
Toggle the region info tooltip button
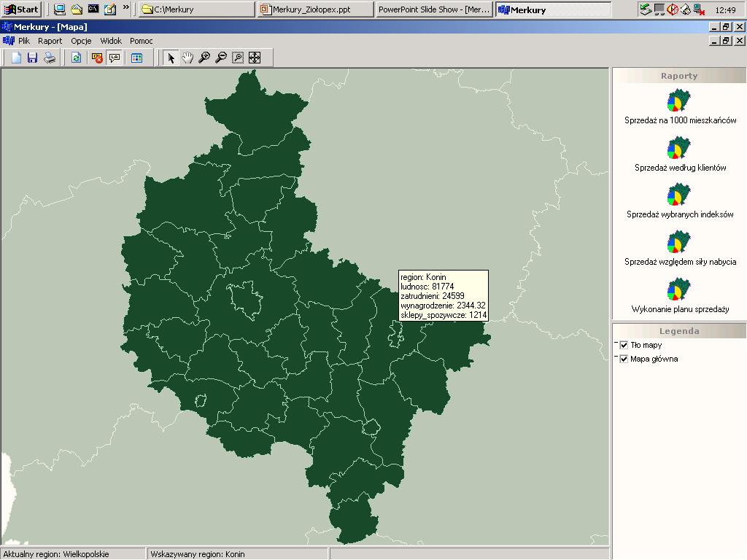[115, 58]
